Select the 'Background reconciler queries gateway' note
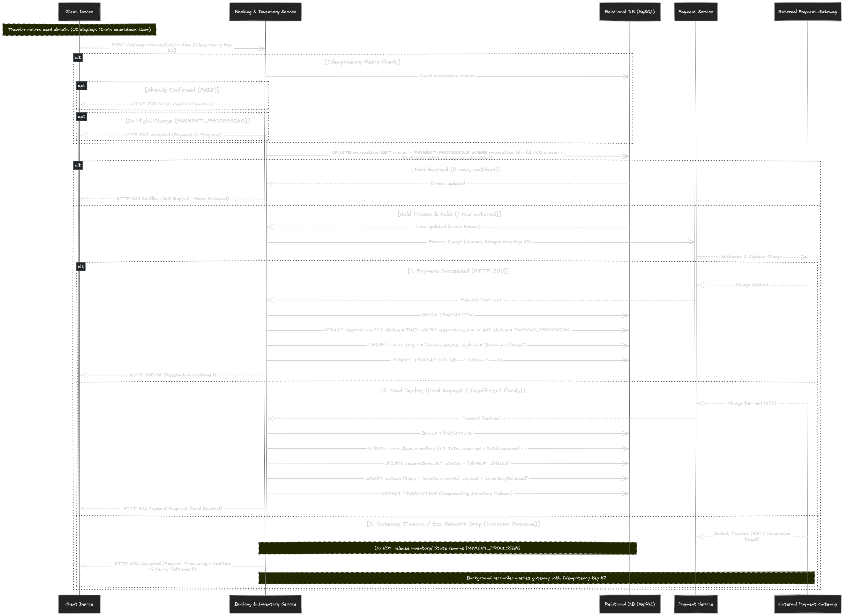 tap(536, 578)
